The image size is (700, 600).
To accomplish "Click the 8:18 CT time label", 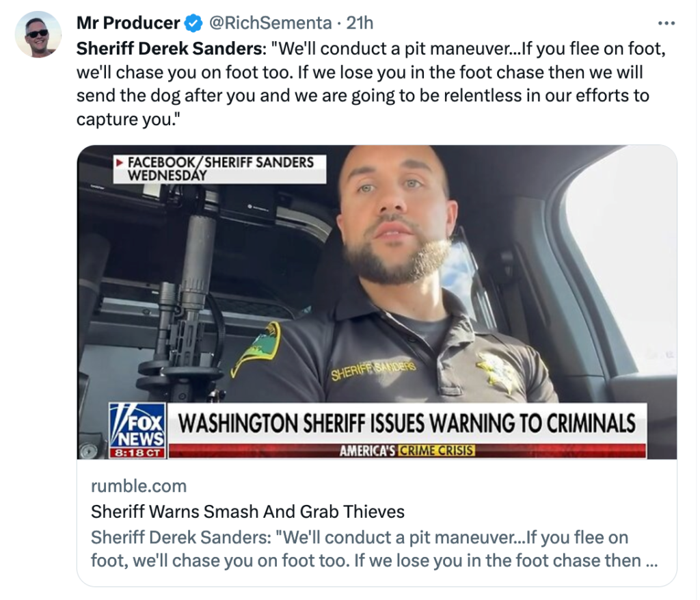I will pyautogui.click(x=137, y=453).
